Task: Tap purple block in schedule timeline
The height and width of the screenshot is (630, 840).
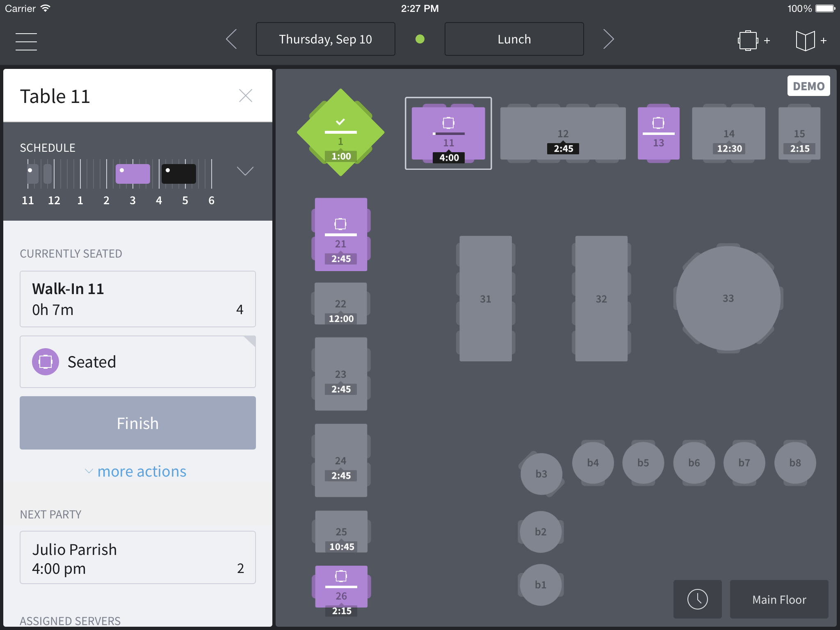Action: tap(132, 174)
